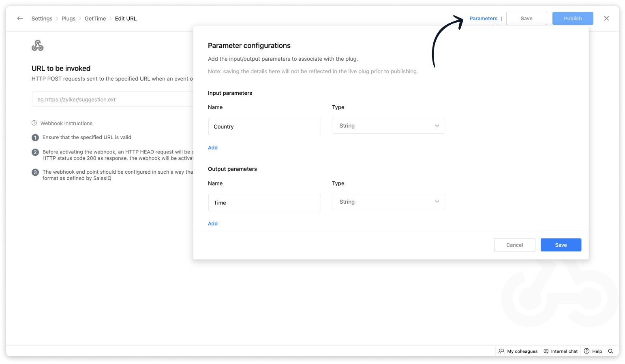
Task: Go to Settings in the breadcrumb
Action: pyautogui.click(x=42, y=19)
